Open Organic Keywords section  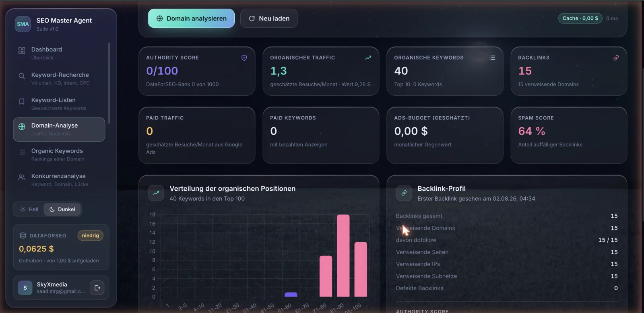point(59,154)
